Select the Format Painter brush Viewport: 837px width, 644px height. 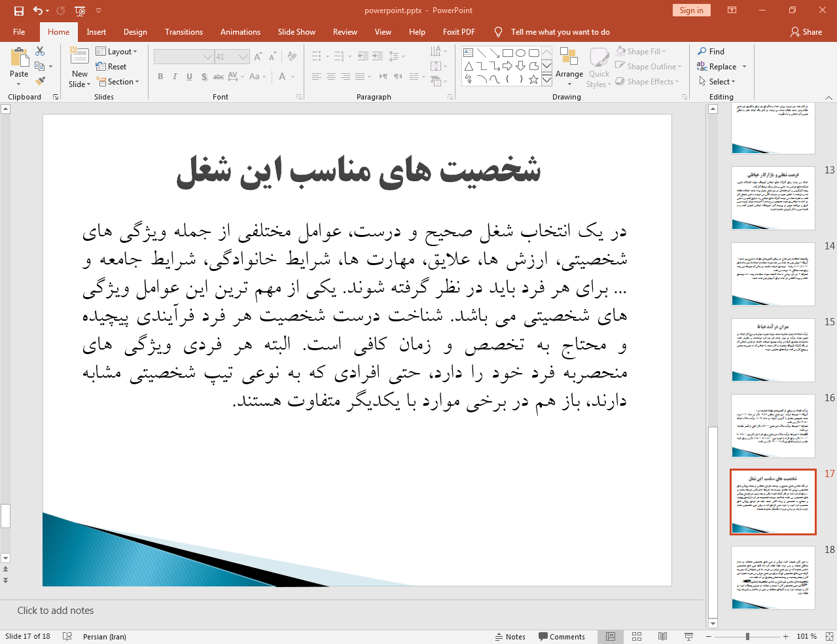pyautogui.click(x=40, y=81)
